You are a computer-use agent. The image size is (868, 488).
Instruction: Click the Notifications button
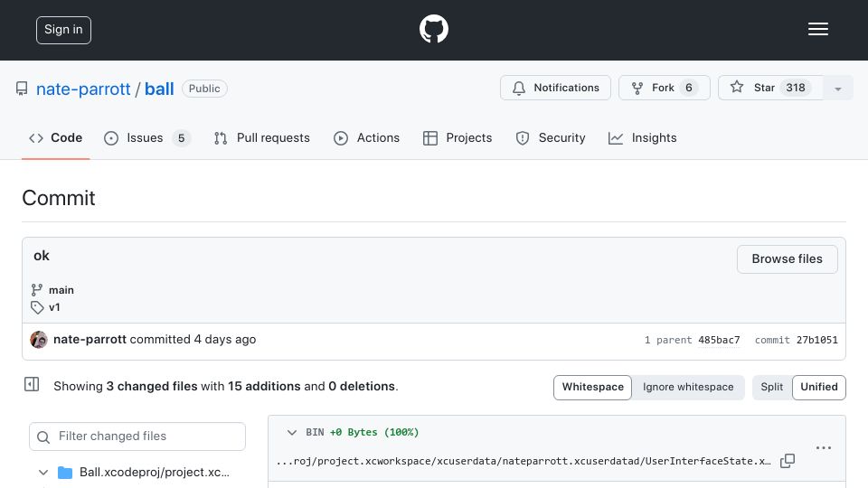click(555, 88)
